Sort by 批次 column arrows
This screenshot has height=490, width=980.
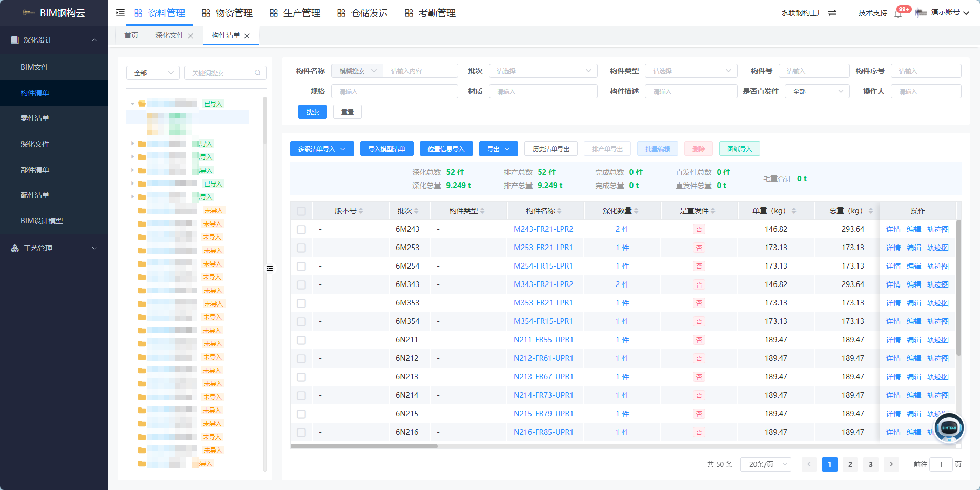(416, 211)
